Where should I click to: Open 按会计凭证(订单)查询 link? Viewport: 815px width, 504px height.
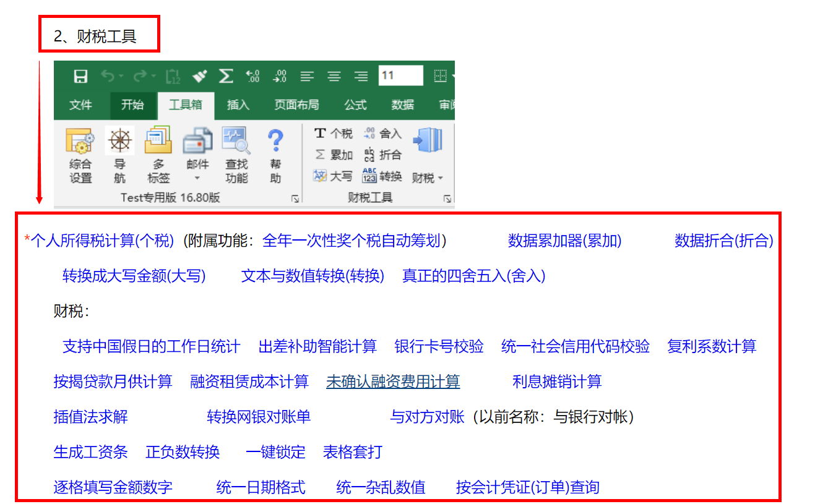point(528,487)
